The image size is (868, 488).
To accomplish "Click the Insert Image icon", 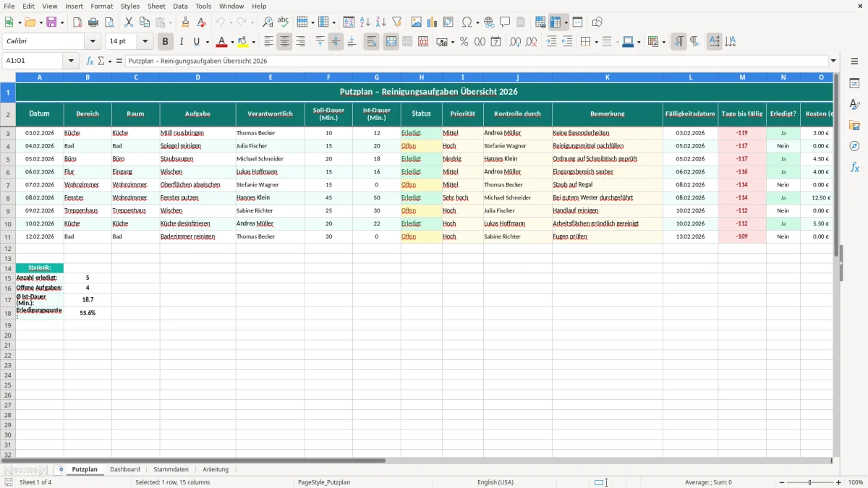I will tap(417, 22).
